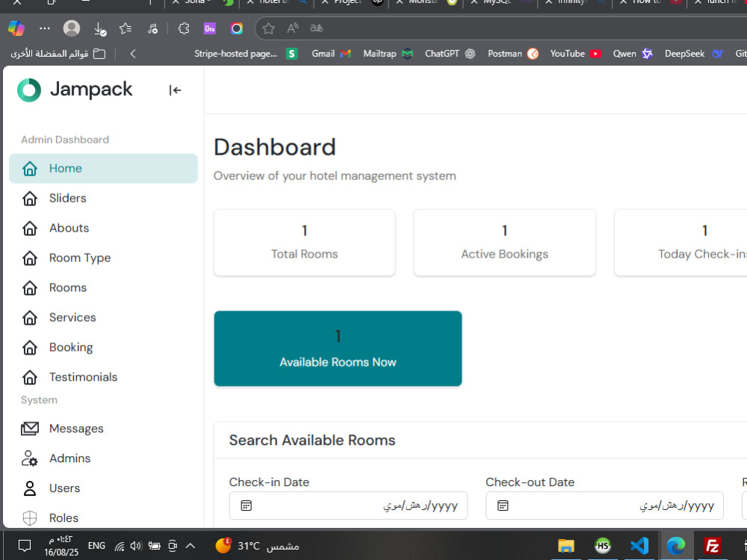Viewport: 747px width, 560px height.
Task: Open the YouTube bookmark
Action: [575, 54]
